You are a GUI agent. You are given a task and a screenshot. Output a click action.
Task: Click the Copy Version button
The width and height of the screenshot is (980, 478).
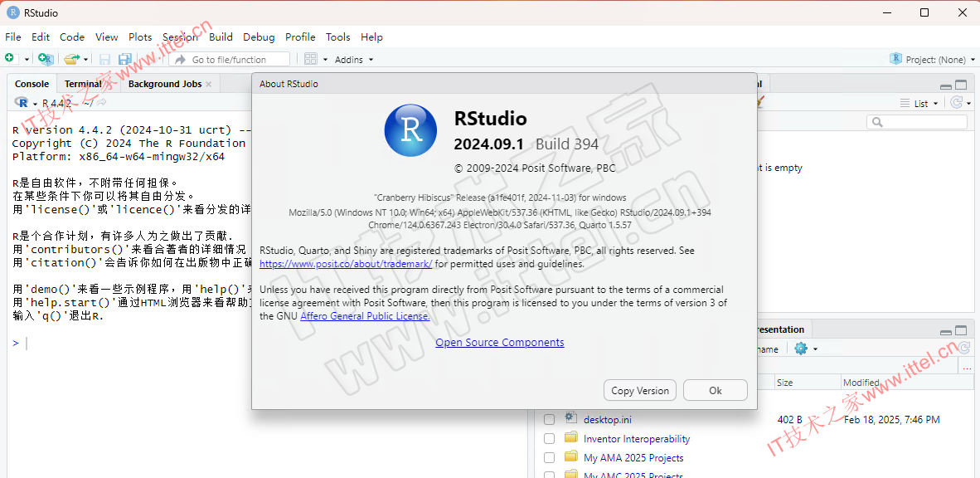[x=640, y=390]
